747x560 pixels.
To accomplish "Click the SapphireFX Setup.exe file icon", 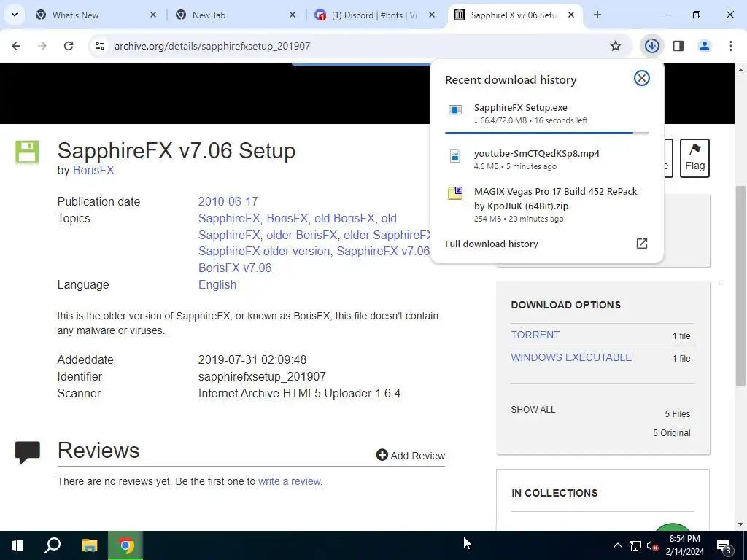I will (x=455, y=110).
